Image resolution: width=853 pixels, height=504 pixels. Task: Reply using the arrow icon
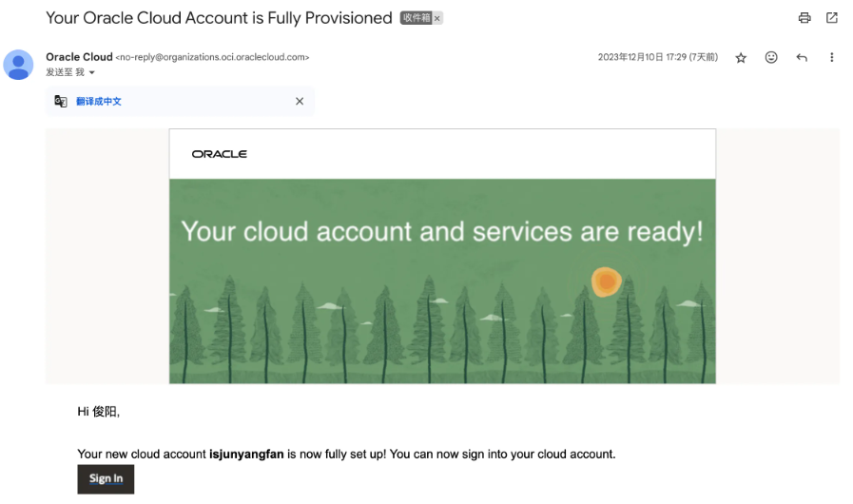point(802,58)
